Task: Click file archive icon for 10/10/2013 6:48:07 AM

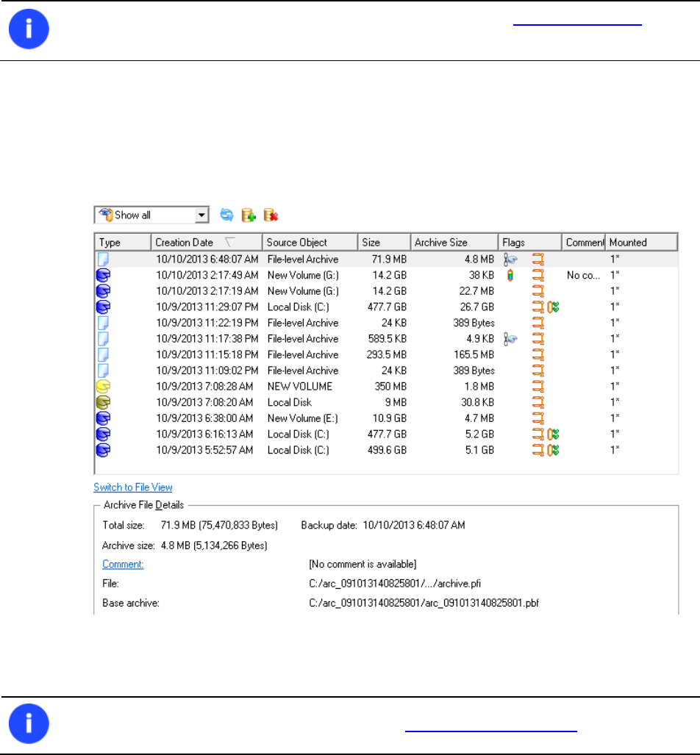Action: point(103,259)
